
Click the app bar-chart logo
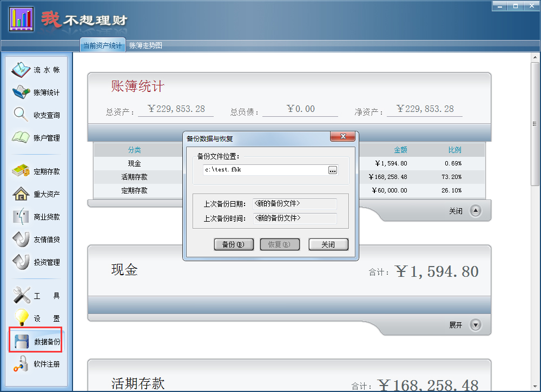22,19
